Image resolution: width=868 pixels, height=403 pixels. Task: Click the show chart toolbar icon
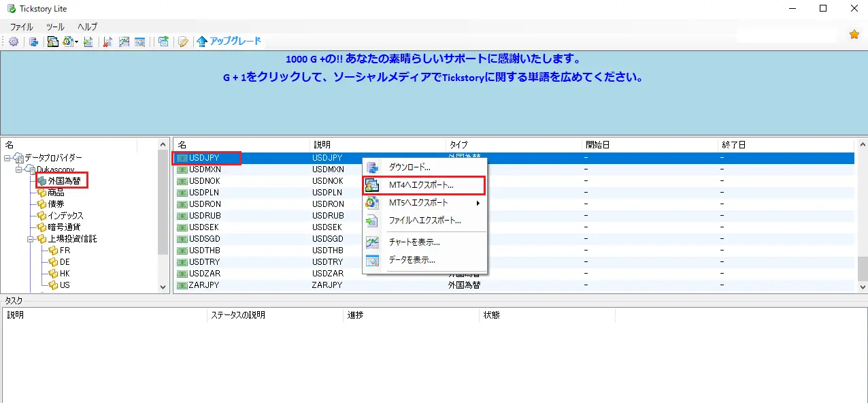pyautogui.click(x=124, y=42)
